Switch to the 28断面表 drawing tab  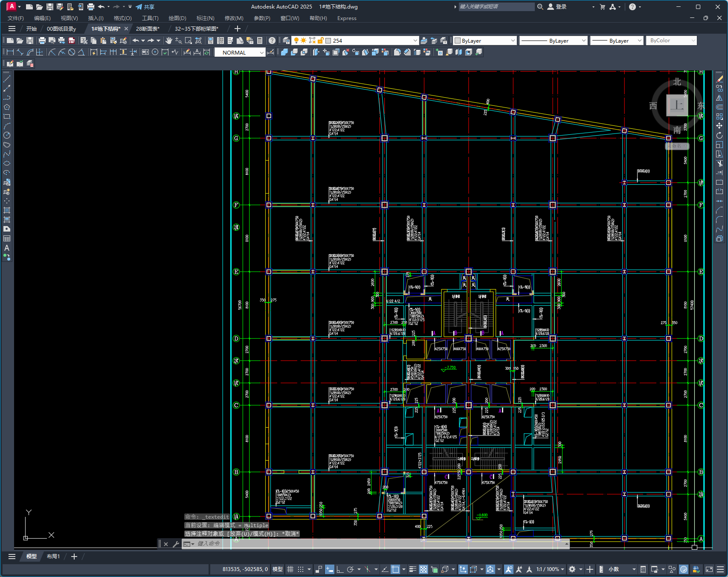coord(148,29)
